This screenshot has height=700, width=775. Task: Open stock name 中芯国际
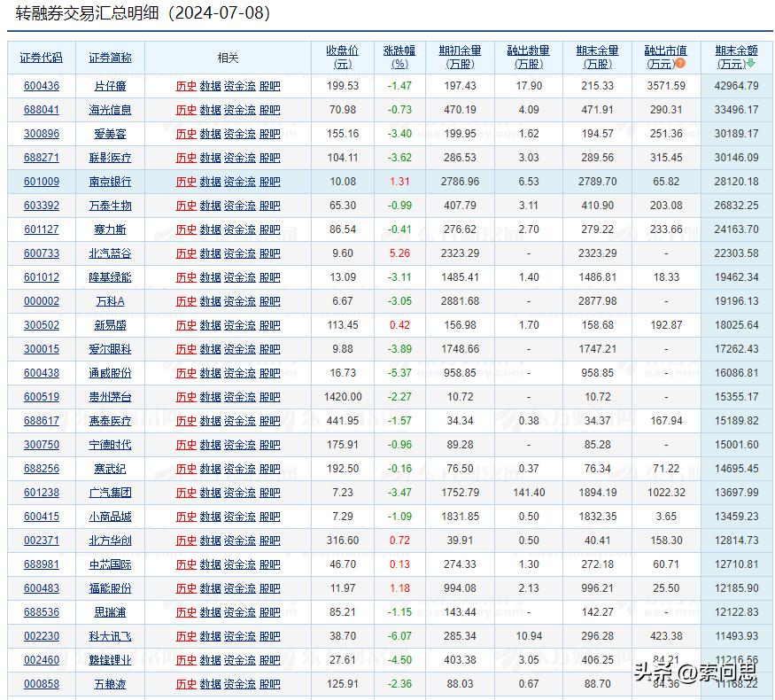coord(110,564)
